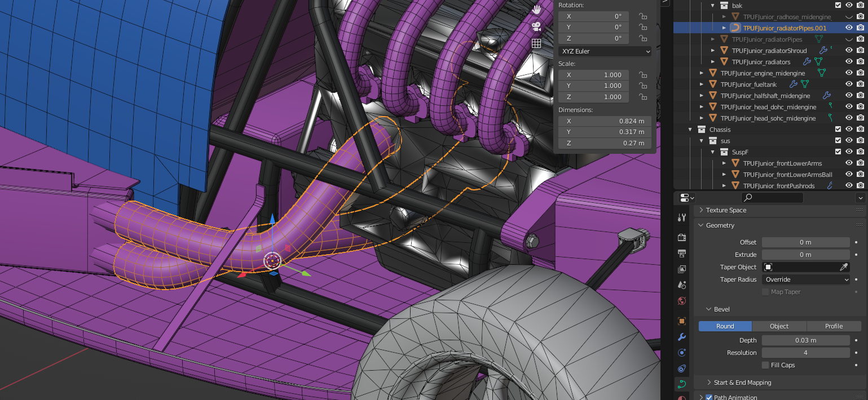The image size is (868, 400).
Task: Collapse the Chassis collection tree
Action: [690, 130]
